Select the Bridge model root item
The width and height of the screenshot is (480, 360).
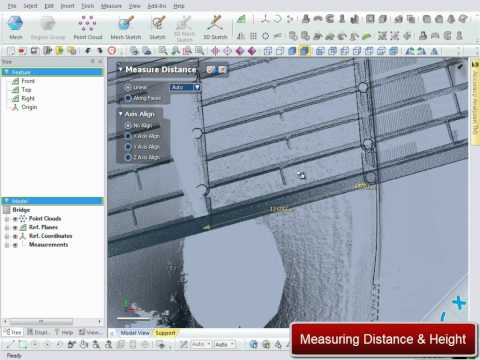[21, 210]
